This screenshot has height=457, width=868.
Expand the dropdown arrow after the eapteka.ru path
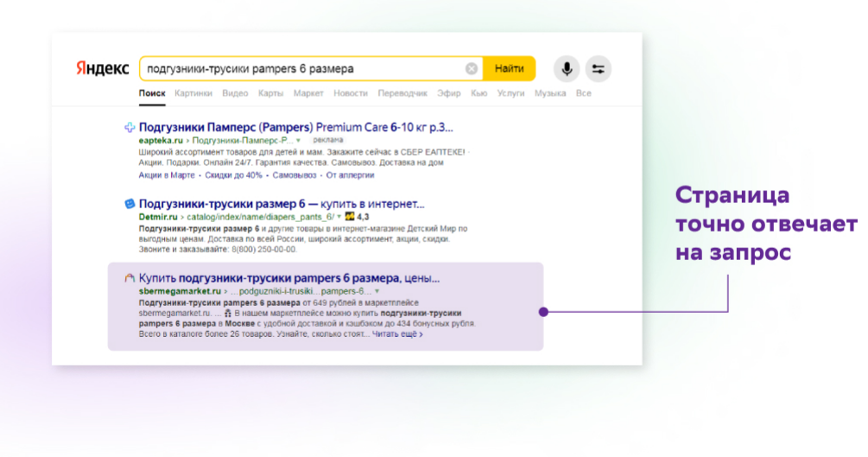point(298,141)
